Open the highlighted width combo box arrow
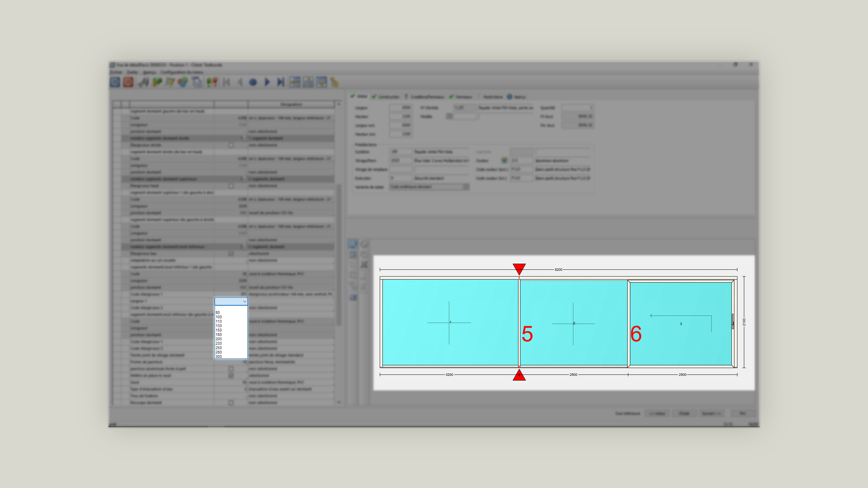 tap(245, 301)
